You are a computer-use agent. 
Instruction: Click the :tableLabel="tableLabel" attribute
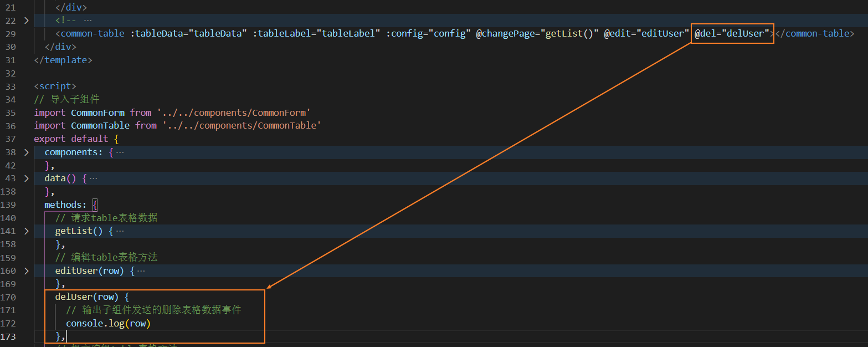(317, 34)
